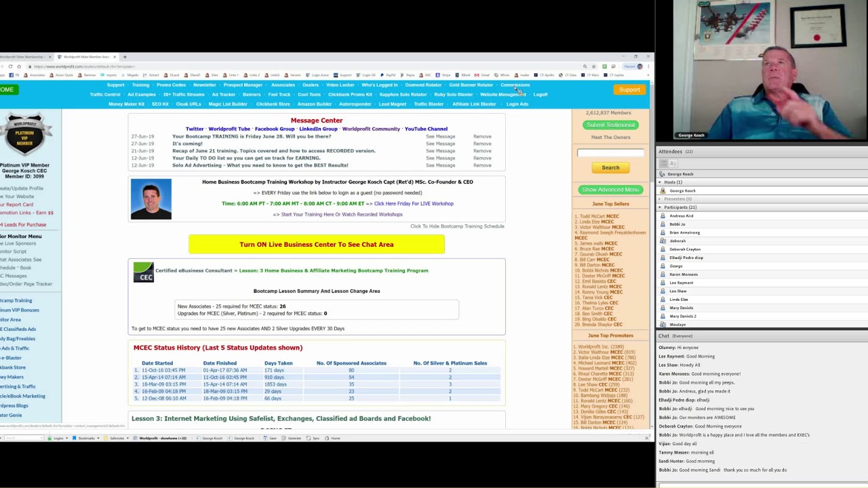Screen dimensions: 868x488
Task: Click the green Submit Testimonial button
Action: [x=610, y=125]
